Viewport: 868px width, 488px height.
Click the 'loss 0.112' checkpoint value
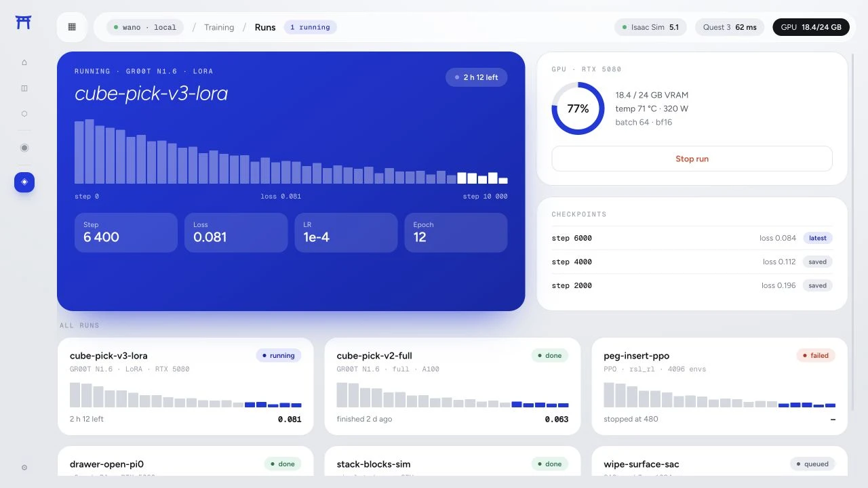click(x=779, y=262)
